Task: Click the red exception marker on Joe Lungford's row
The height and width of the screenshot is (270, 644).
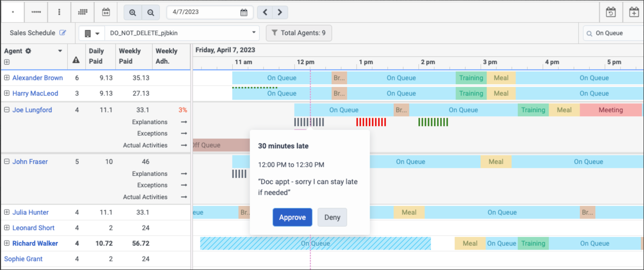Action: pyautogui.click(x=371, y=122)
